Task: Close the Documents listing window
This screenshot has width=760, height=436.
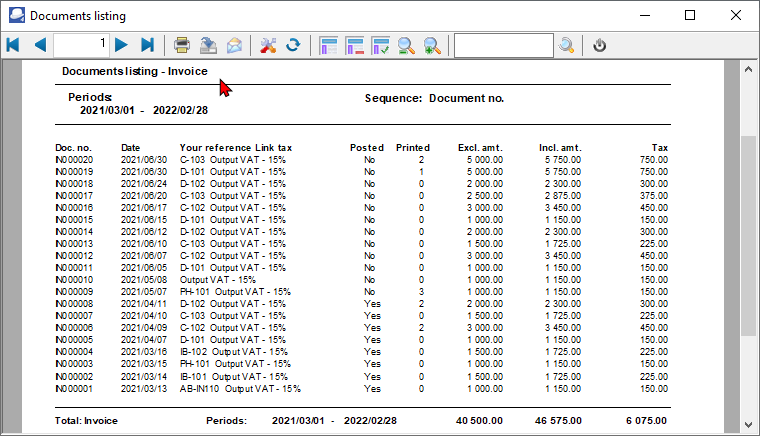Action: click(x=736, y=15)
